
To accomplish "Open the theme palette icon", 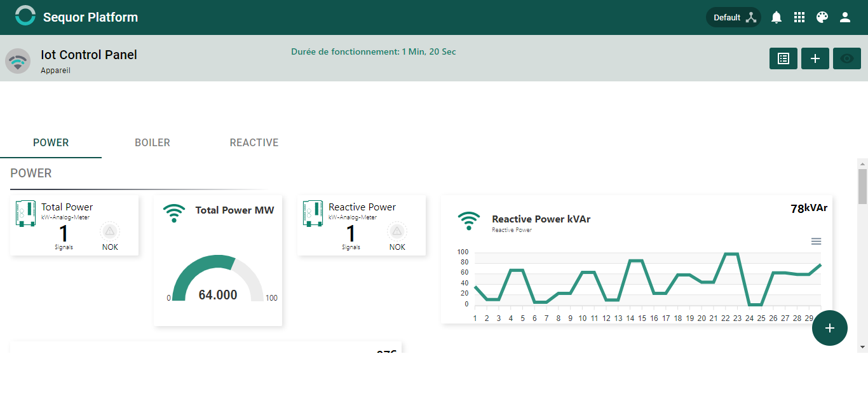I will click(822, 17).
